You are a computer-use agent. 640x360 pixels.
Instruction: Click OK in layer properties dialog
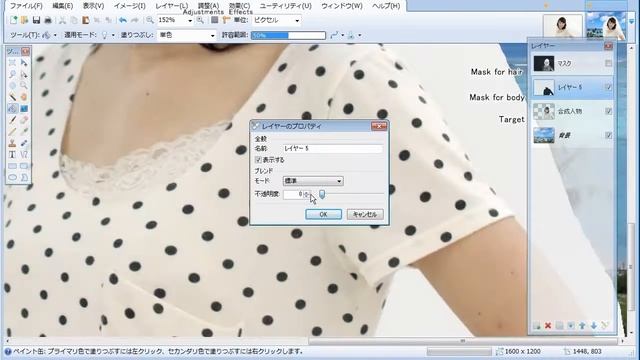point(323,214)
